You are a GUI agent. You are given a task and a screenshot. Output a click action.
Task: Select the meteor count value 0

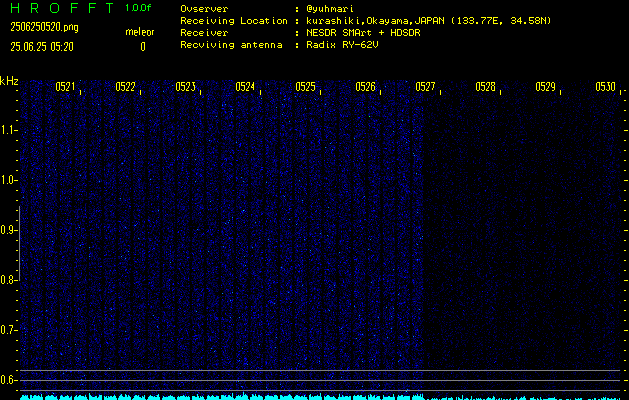(143, 47)
